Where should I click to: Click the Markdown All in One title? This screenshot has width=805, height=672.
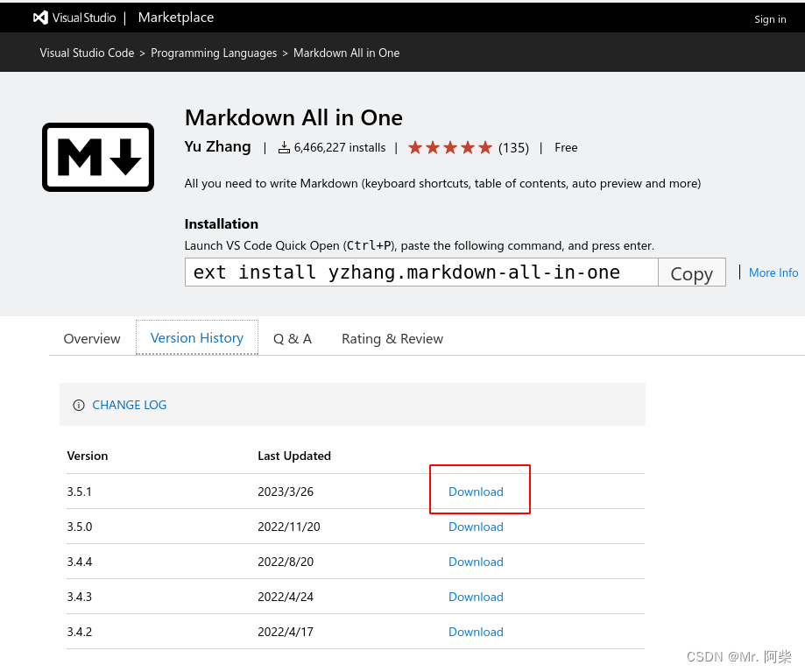[x=293, y=118]
